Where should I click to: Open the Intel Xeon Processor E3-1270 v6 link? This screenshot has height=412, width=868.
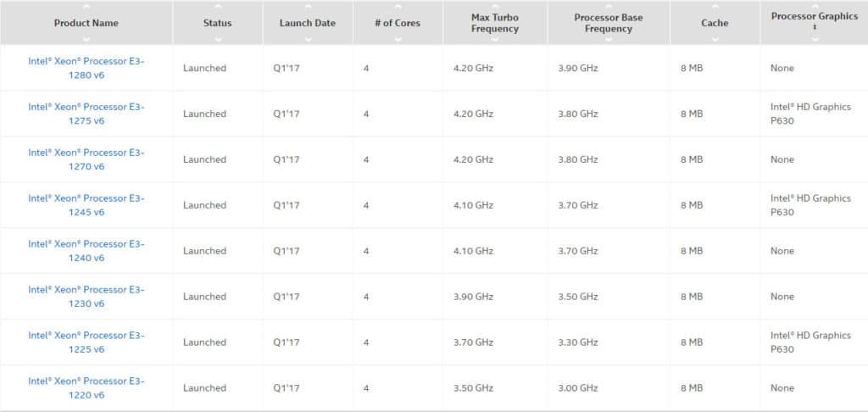86,159
